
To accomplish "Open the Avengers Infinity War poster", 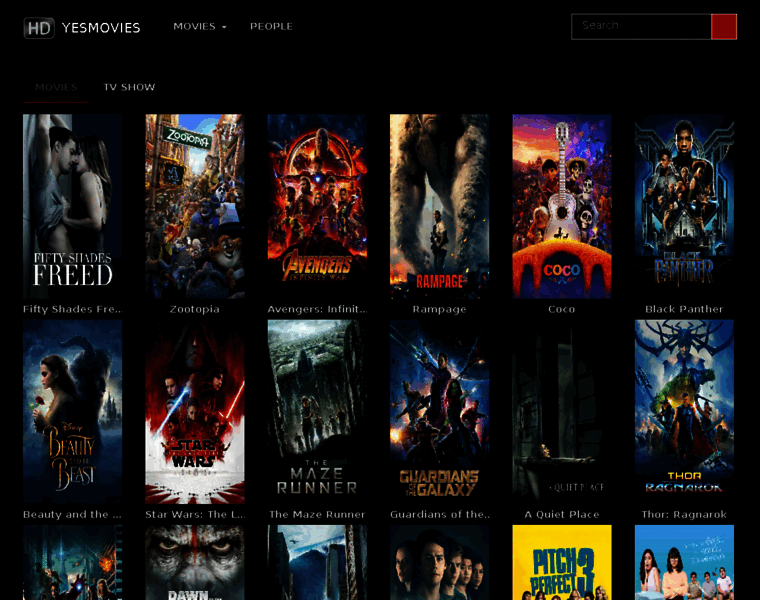I will (x=317, y=206).
